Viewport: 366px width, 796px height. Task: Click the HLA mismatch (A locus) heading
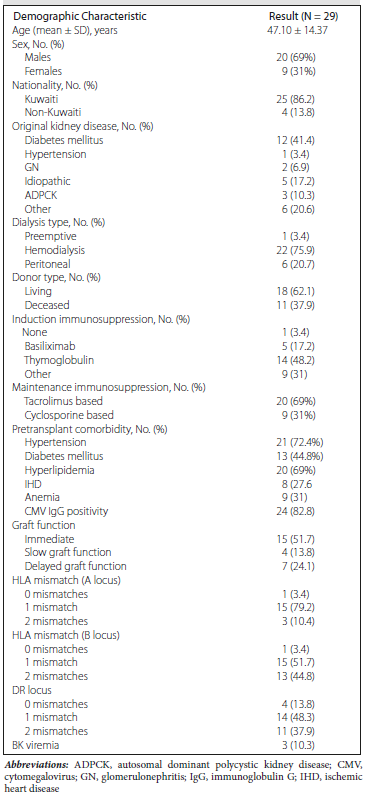point(66,580)
